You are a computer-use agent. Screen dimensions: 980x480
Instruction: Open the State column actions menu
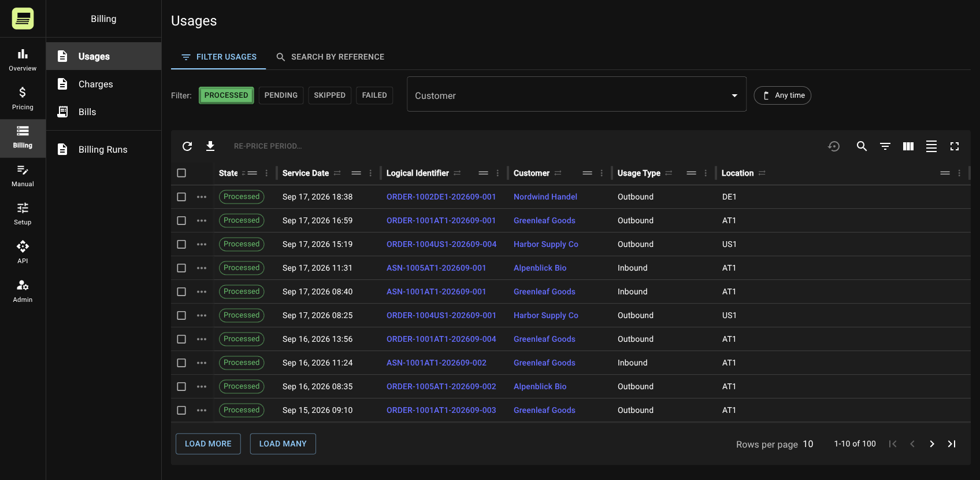(x=266, y=173)
